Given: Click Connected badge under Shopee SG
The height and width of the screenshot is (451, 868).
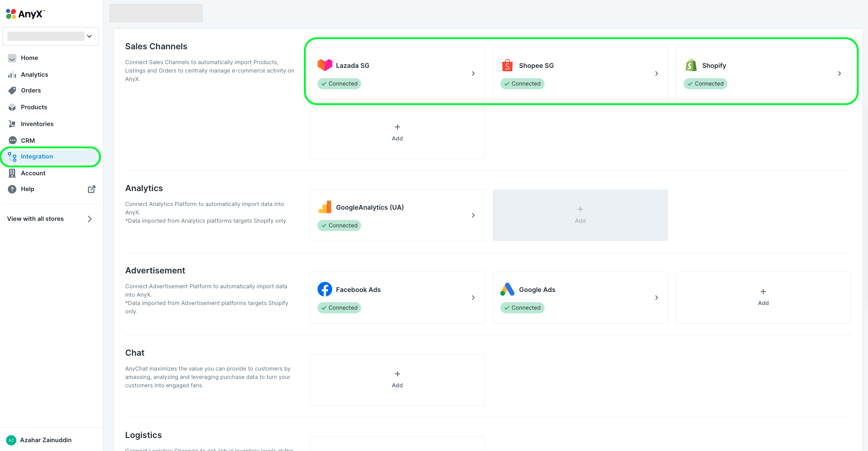Looking at the screenshot, I should coord(522,84).
